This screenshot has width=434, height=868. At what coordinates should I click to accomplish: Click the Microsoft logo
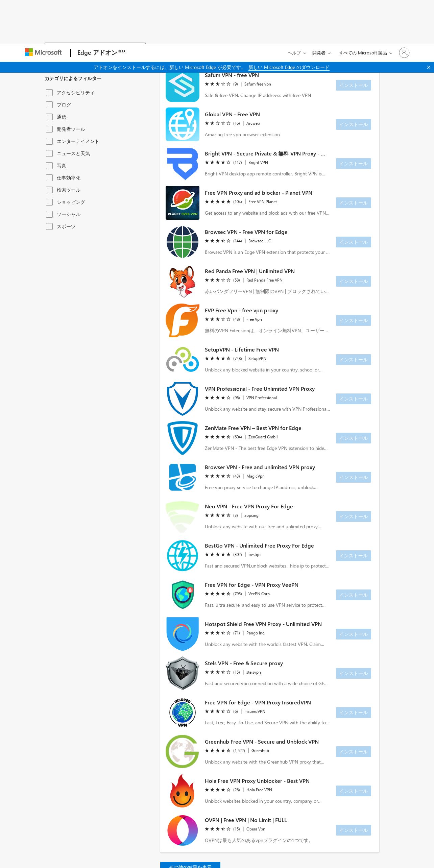point(43,52)
